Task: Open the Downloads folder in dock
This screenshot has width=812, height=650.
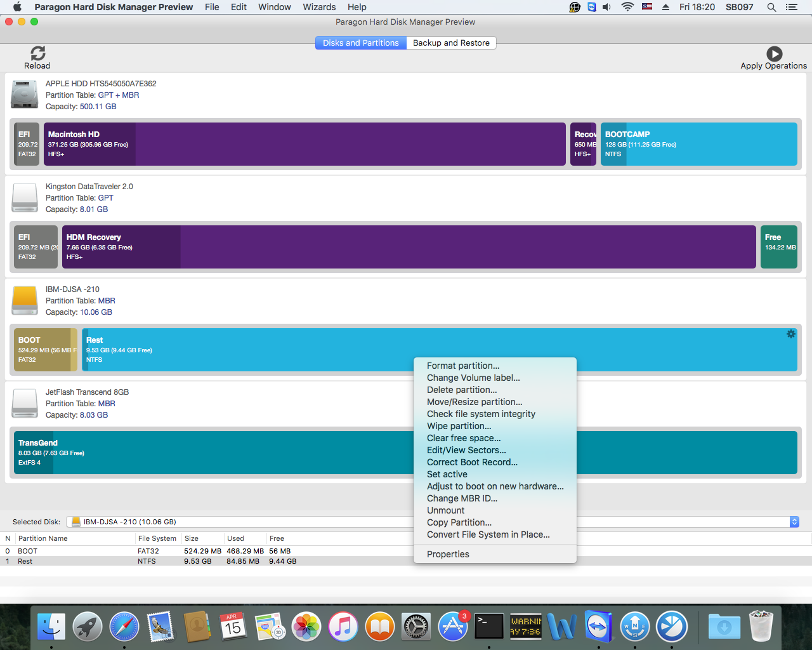Action: pyautogui.click(x=724, y=627)
